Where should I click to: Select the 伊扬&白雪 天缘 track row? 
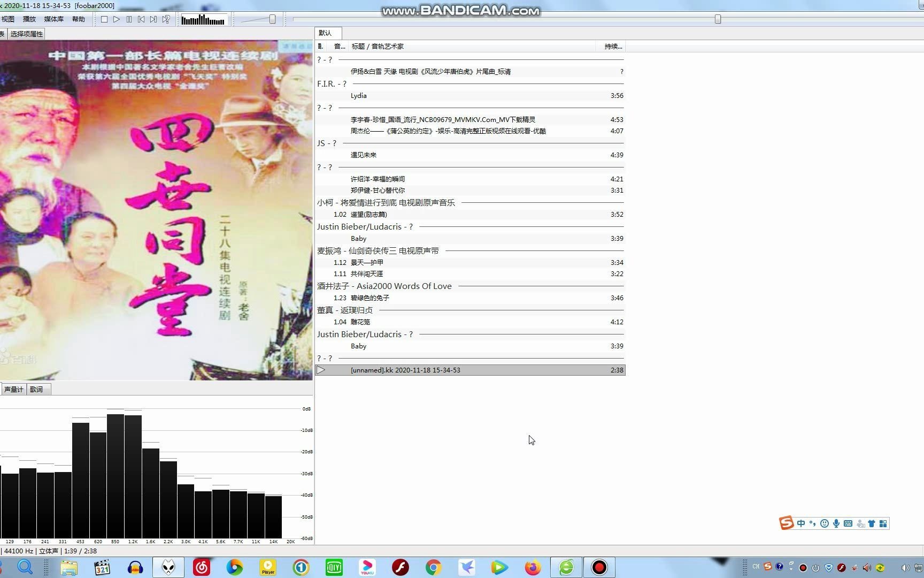470,72
